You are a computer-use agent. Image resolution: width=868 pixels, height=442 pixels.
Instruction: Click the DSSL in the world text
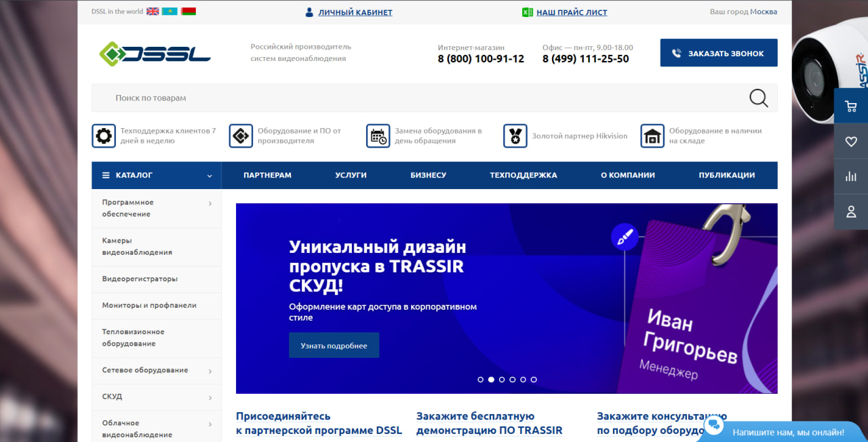tap(117, 12)
